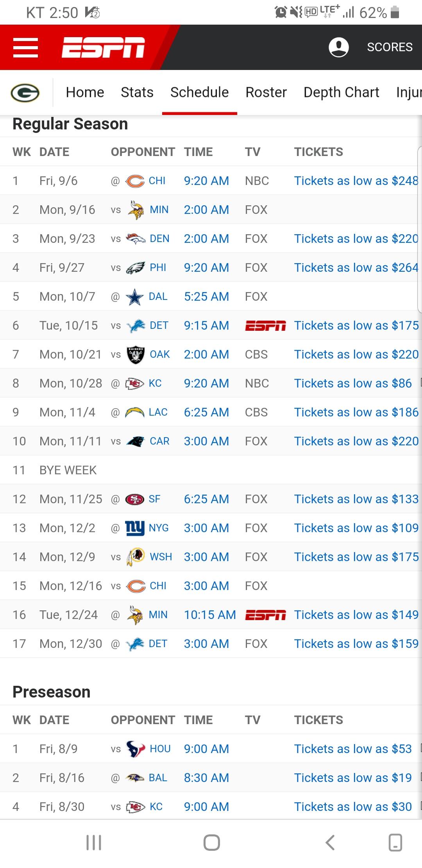Tap the Android home button

(211, 843)
